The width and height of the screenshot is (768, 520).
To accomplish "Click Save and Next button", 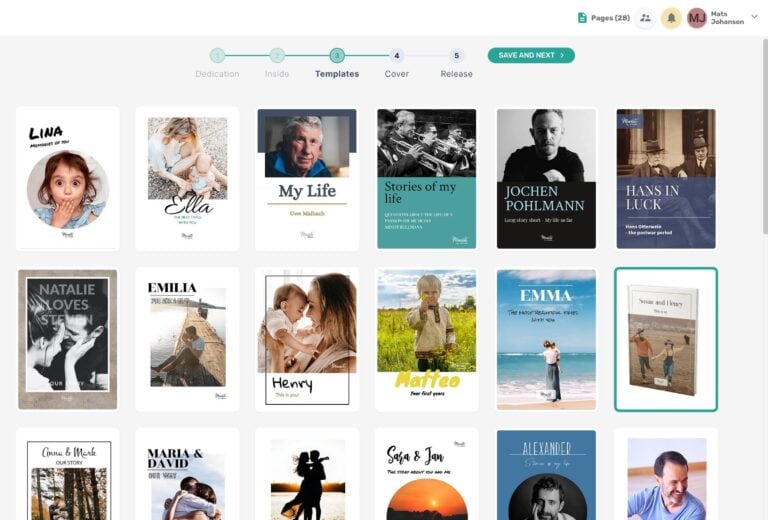I will tap(531, 55).
